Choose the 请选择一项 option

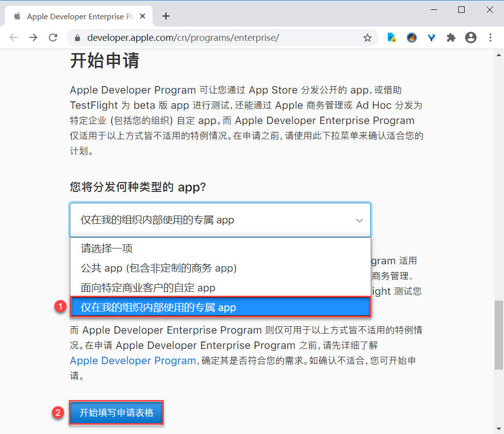(x=220, y=248)
